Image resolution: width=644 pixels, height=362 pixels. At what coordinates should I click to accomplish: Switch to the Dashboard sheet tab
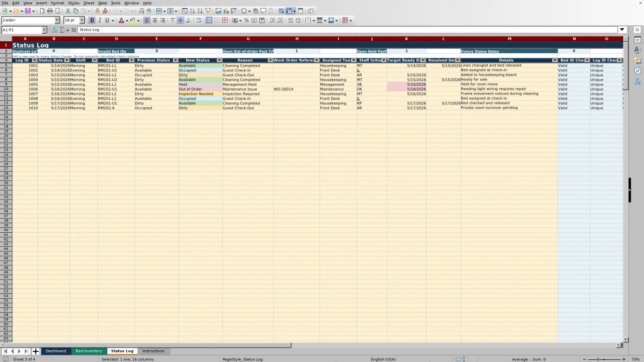tap(56, 351)
